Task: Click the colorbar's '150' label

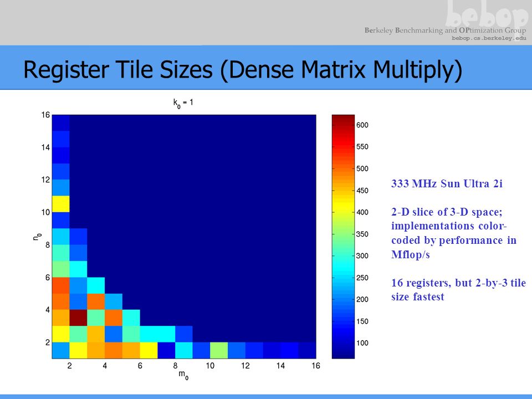Action: (x=362, y=321)
